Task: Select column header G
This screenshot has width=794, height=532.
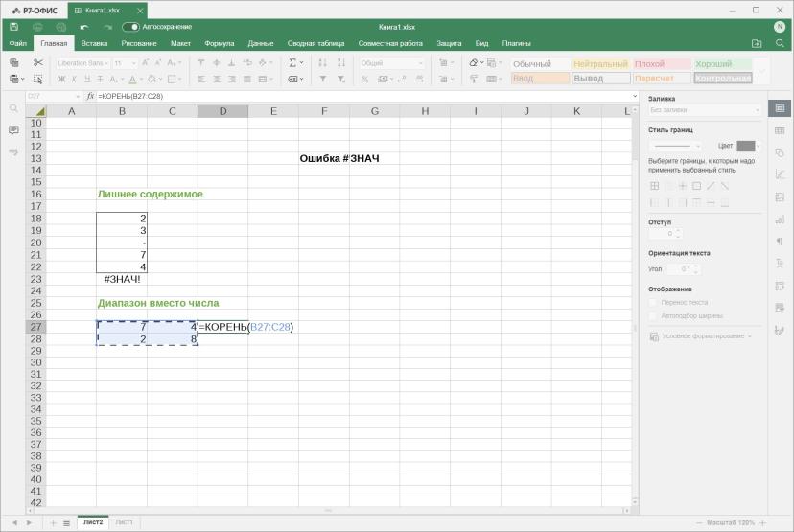Action: click(375, 111)
